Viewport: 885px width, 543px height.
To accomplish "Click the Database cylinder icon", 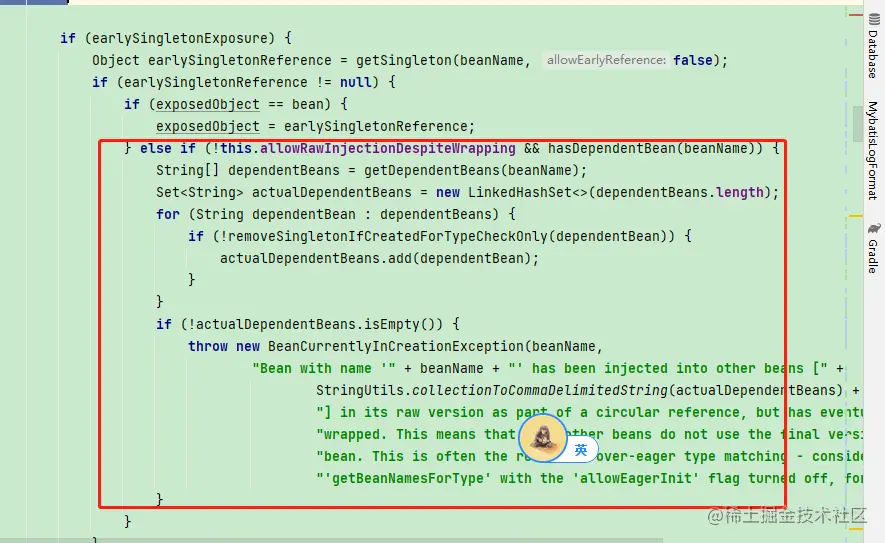I will point(874,20).
